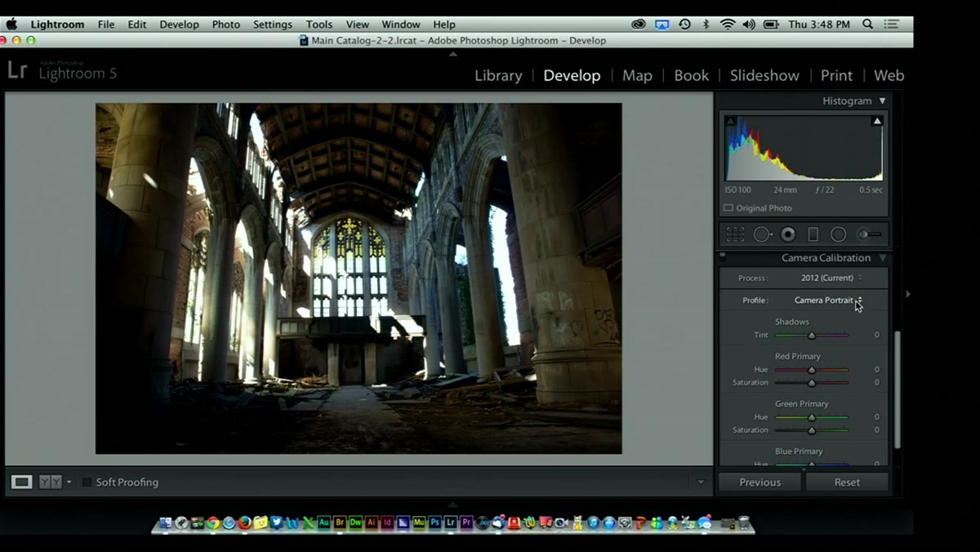Show the bottom filmstrip panel
The height and width of the screenshot is (552, 980).
tap(453, 504)
